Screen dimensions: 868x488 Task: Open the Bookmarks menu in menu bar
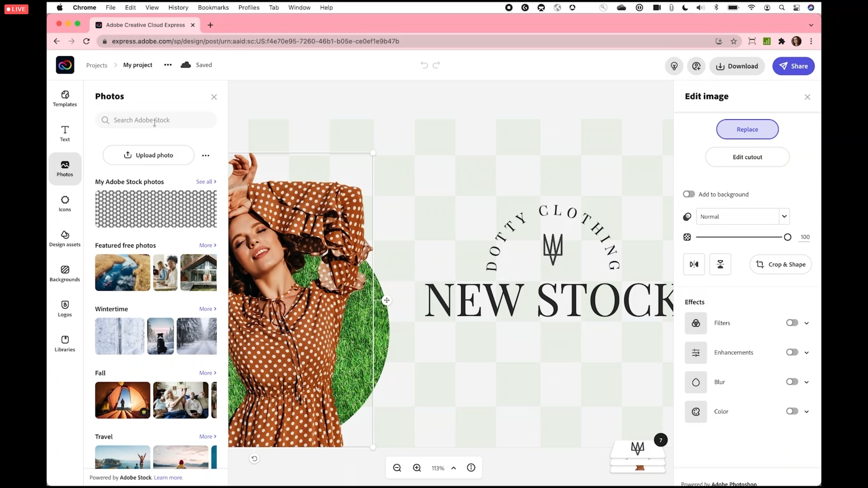tap(213, 7)
